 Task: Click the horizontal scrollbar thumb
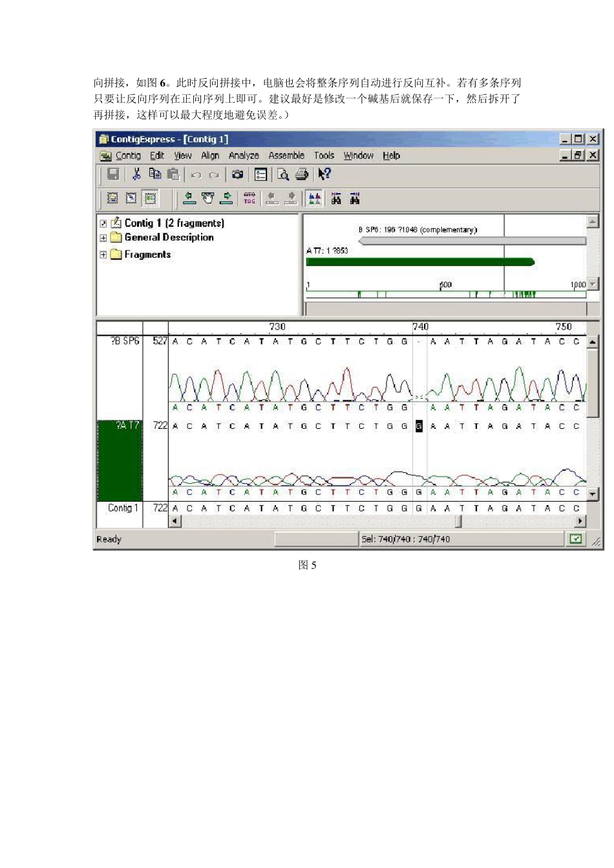458,521
